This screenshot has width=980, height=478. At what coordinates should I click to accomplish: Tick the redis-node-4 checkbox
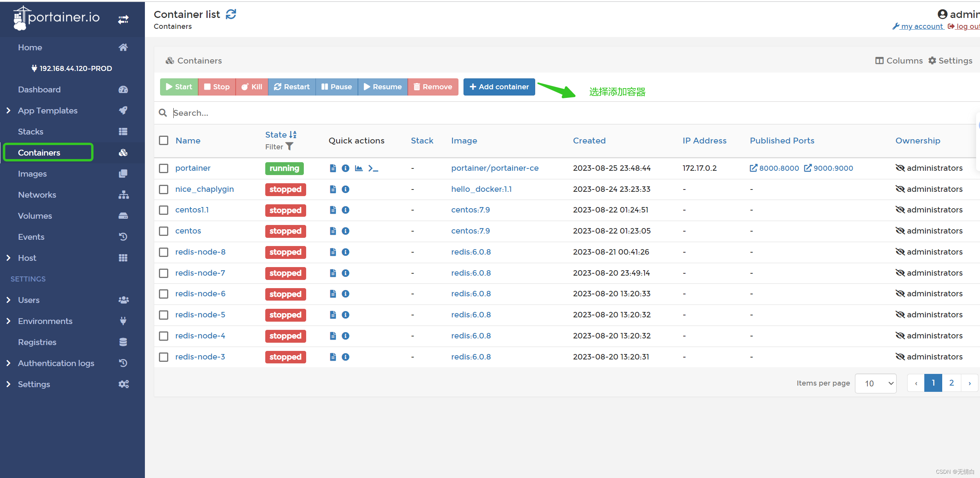pos(164,336)
